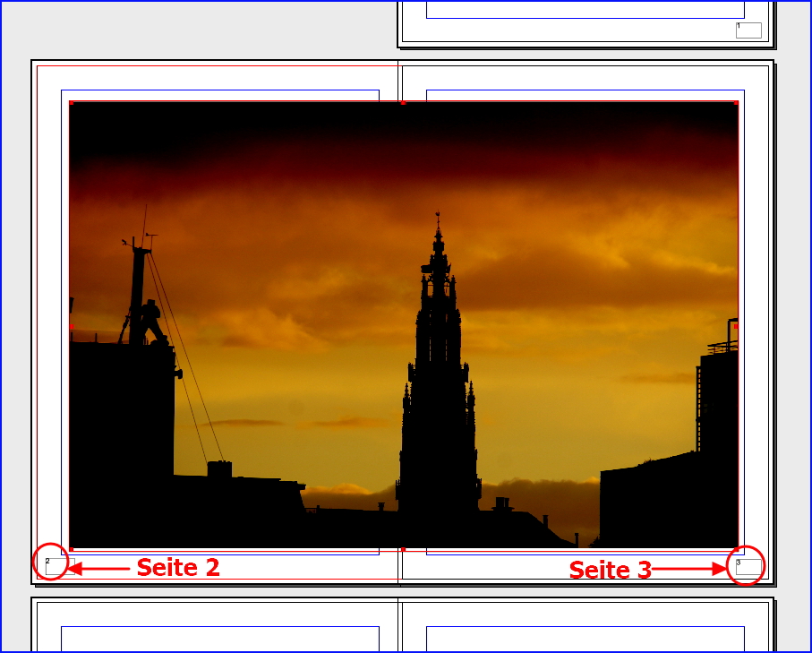
Task: Click the image frame's top-right resize handle
Action: point(736,103)
